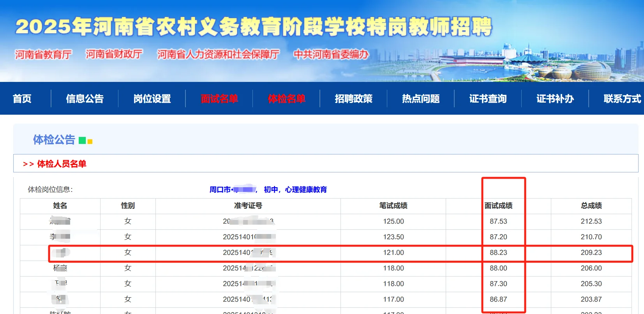Click the blue 初中，心理健康教育 position text

(x=295, y=190)
